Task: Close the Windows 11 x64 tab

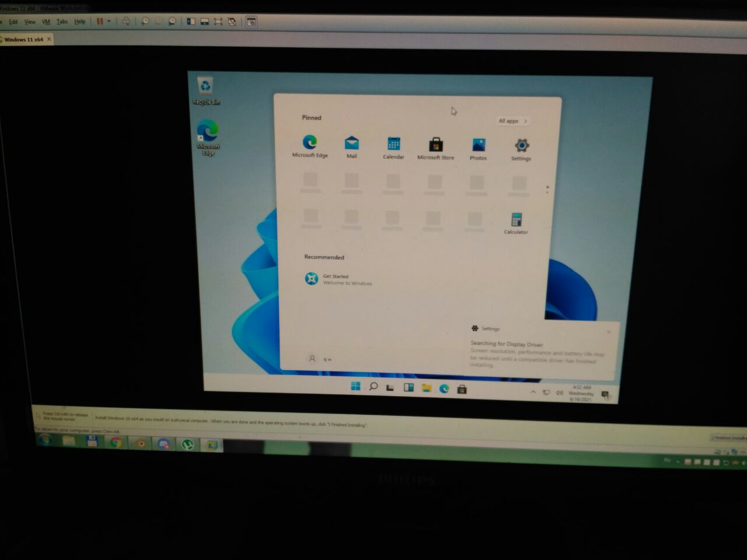Action: (x=49, y=39)
